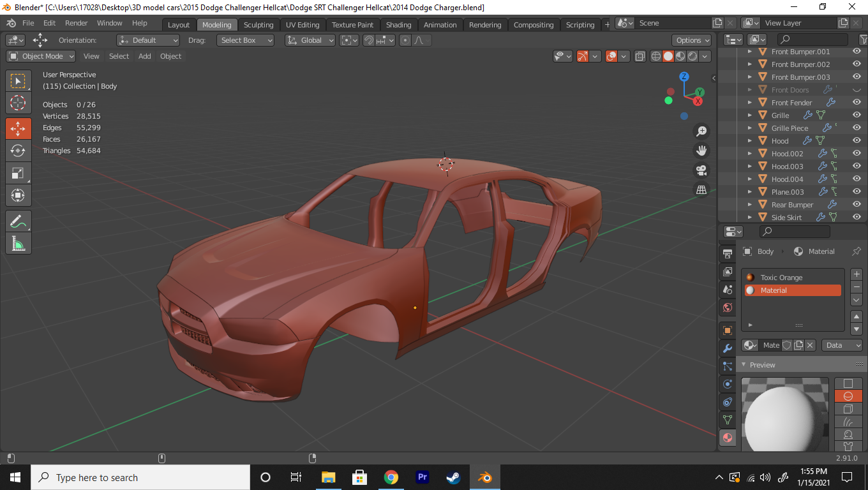Toggle proportional editing
This screenshot has width=868, height=490.
405,40
